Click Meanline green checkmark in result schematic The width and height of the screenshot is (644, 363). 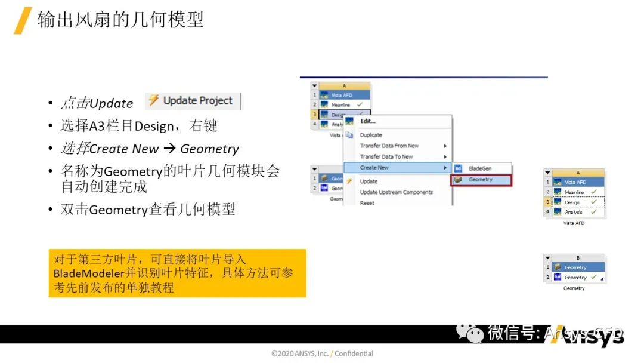[x=594, y=192]
